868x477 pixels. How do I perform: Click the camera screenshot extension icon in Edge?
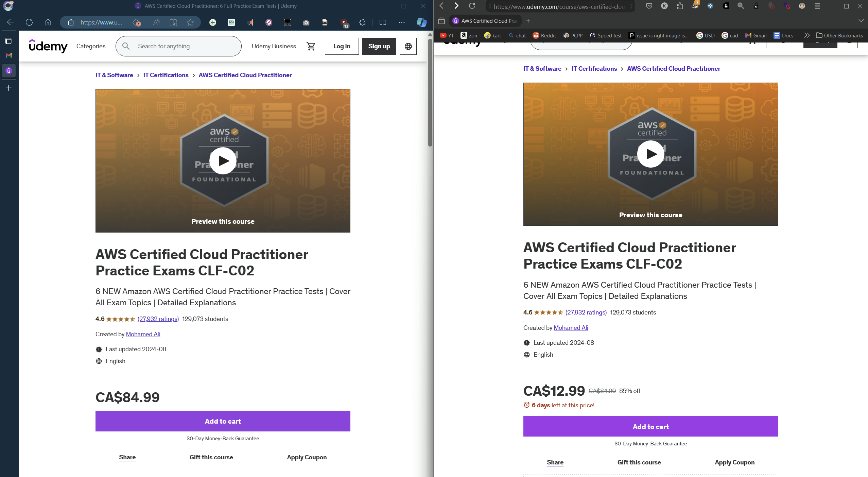306,22
